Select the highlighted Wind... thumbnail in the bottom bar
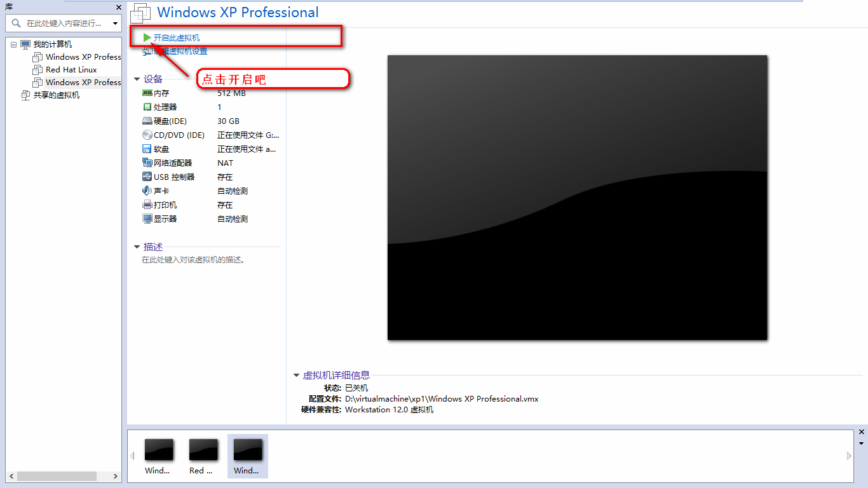 [248, 456]
